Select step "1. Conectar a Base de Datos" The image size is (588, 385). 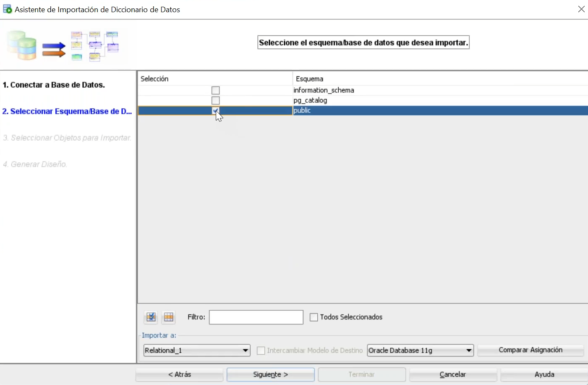(55, 84)
